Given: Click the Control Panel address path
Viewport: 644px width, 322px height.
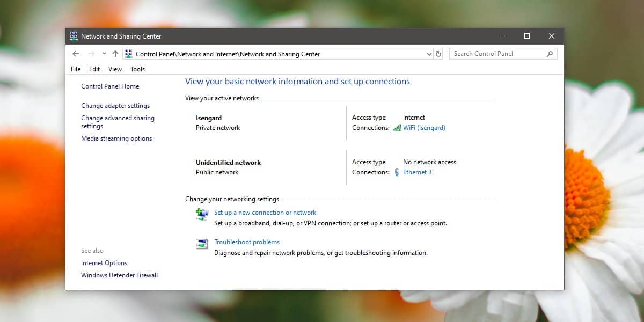Looking at the screenshot, I should tap(228, 54).
